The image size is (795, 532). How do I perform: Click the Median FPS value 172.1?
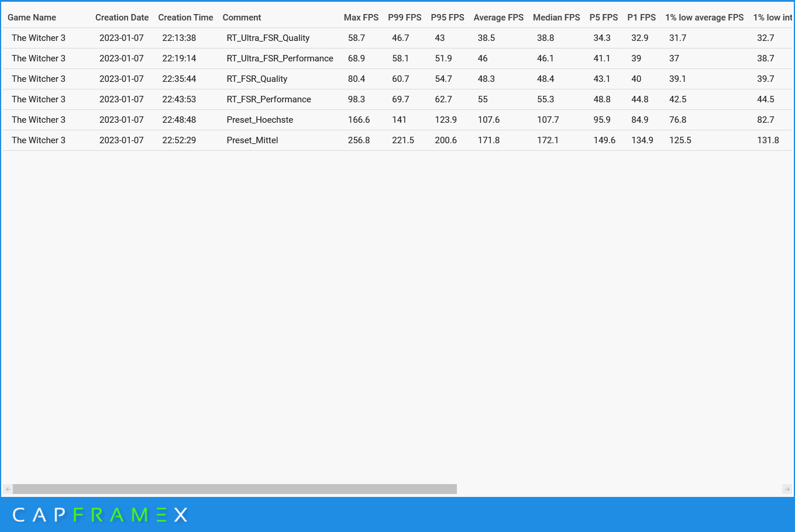tap(548, 140)
